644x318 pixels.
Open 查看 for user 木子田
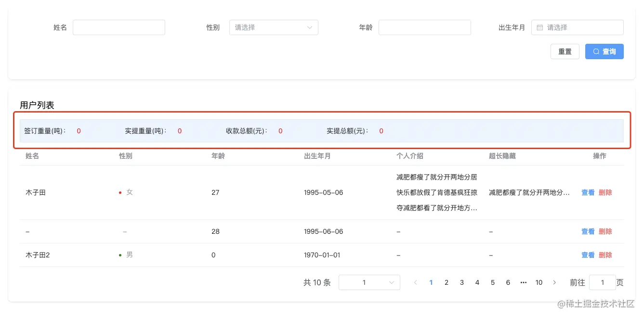(588, 192)
